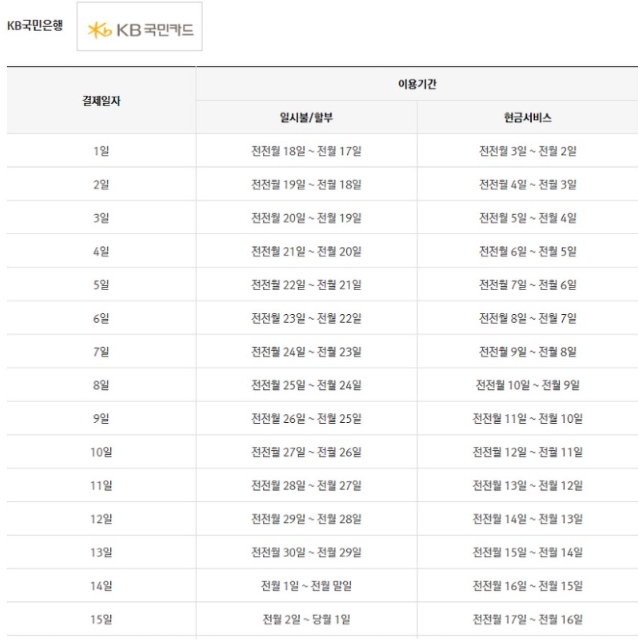Select the 3일 payment date cell

click(101, 218)
